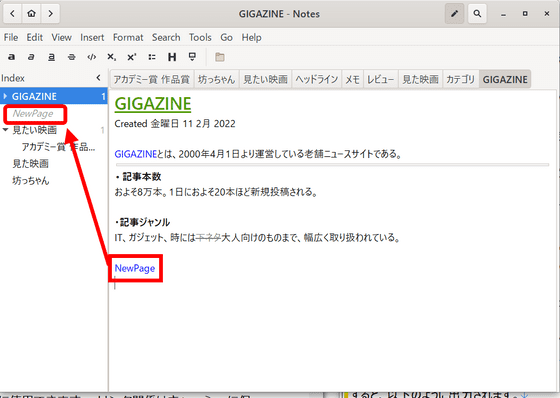Click the insert dropdown toolbar icon

coord(192,57)
